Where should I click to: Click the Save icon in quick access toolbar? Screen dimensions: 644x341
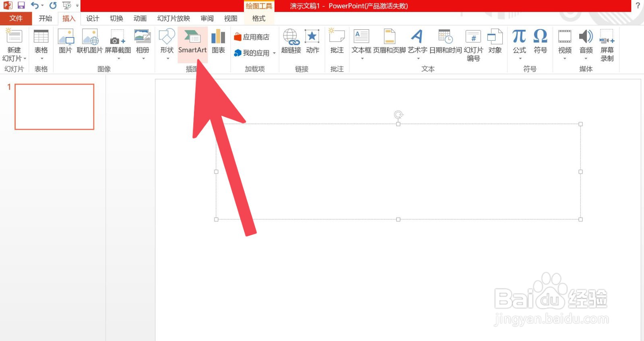coord(21,6)
